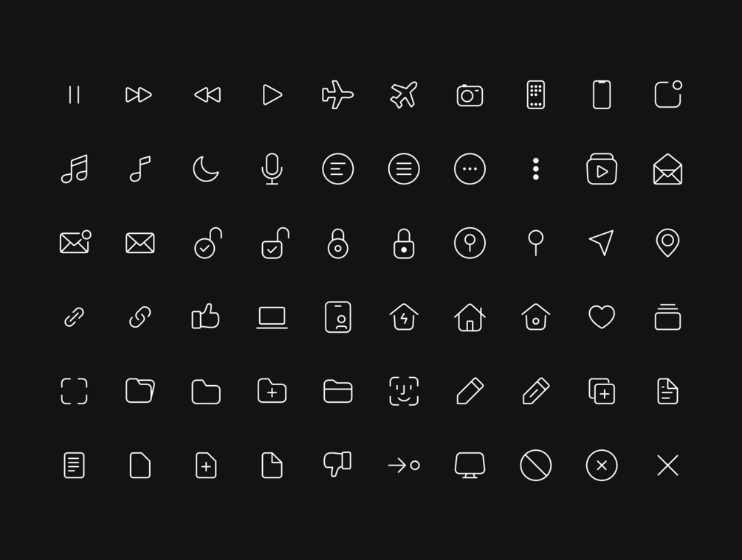742x560 pixels.
Task: Select the face ID scan icon
Action: [x=404, y=391]
